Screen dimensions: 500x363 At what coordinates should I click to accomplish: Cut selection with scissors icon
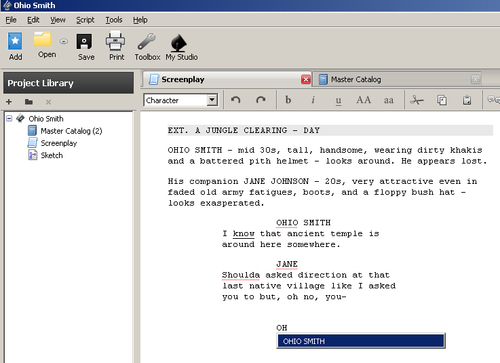pos(417,100)
